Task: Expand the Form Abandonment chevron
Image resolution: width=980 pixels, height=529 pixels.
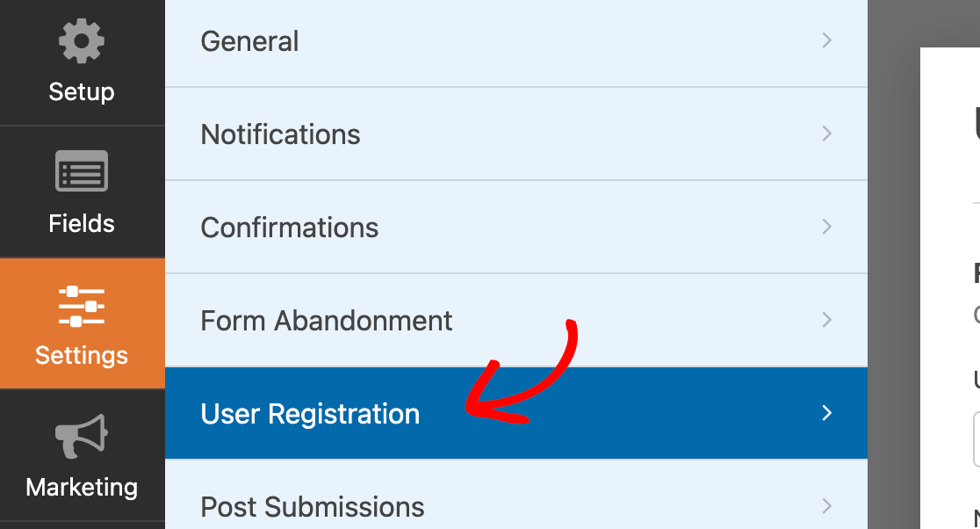Action: (x=826, y=320)
